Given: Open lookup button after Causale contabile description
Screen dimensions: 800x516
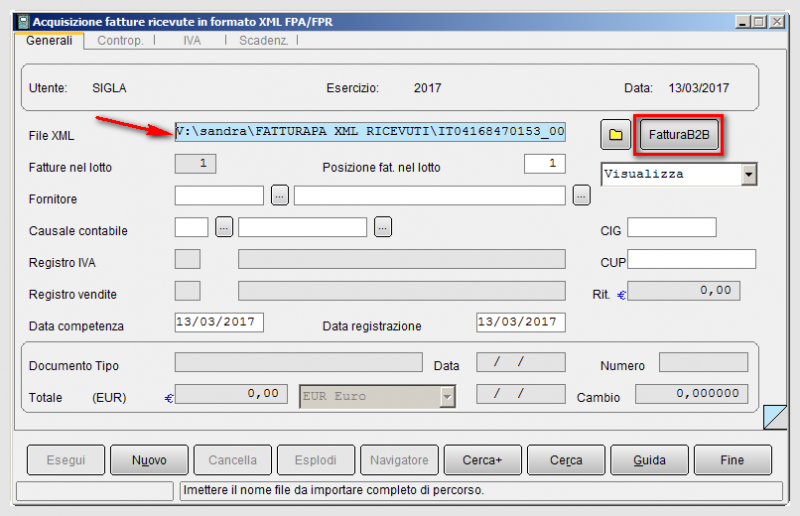Looking at the screenshot, I should tap(383, 227).
